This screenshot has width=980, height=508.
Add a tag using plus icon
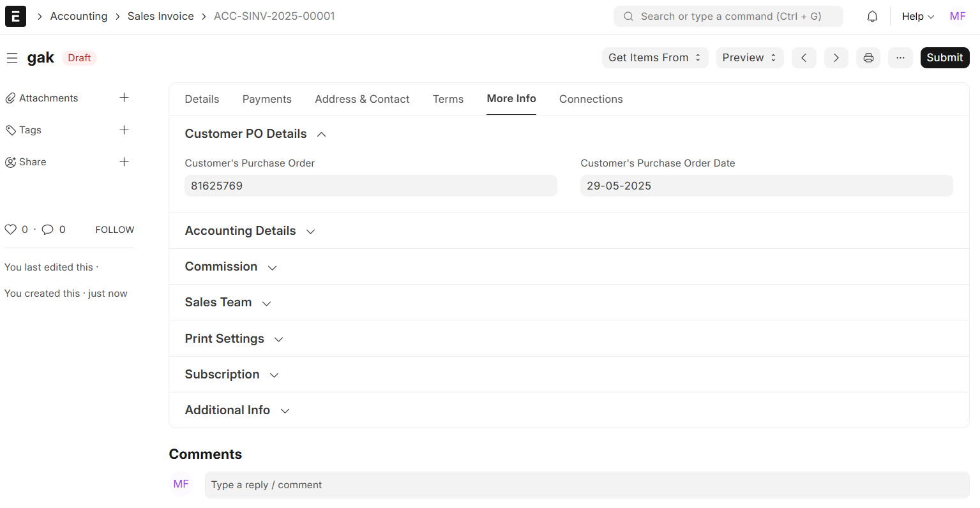(124, 130)
